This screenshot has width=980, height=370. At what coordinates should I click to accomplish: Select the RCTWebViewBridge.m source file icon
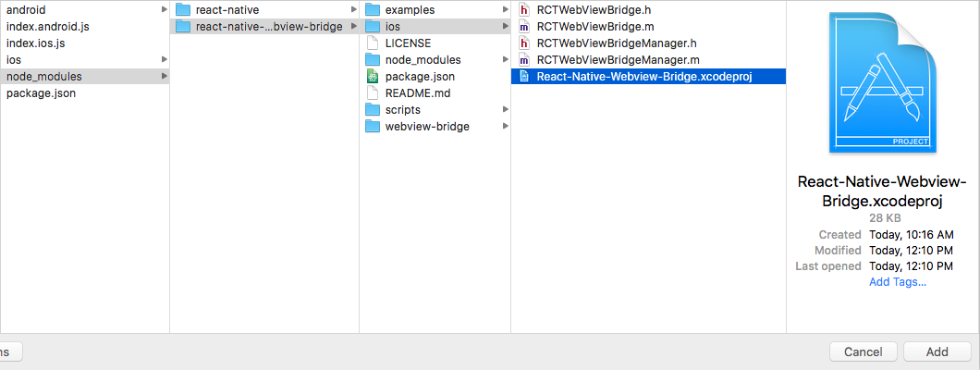(524, 27)
